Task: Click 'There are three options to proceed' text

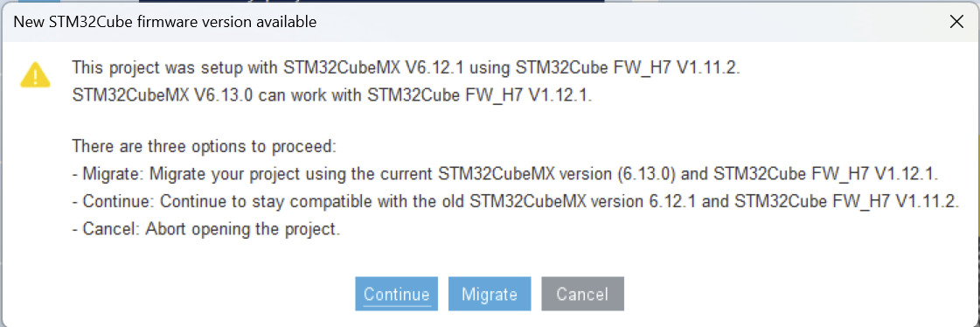Action: click(x=205, y=147)
